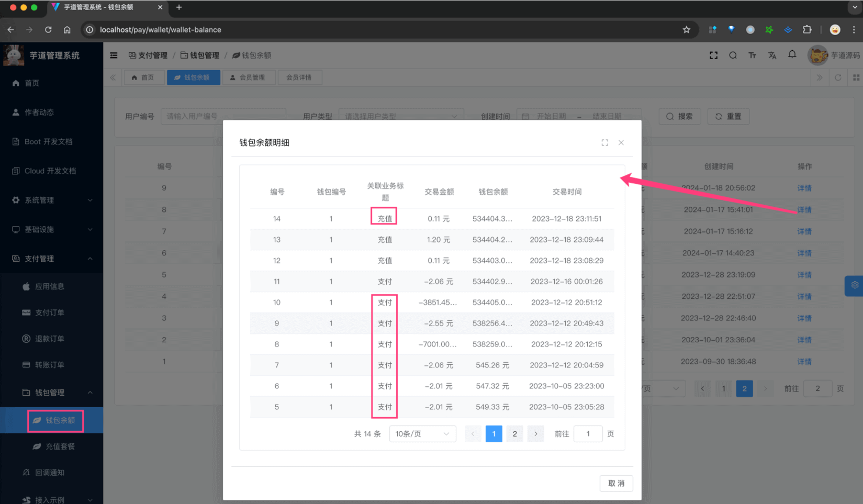Click the notification bell icon
This screenshot has width=863, height=504.
[x=792, y=55]
